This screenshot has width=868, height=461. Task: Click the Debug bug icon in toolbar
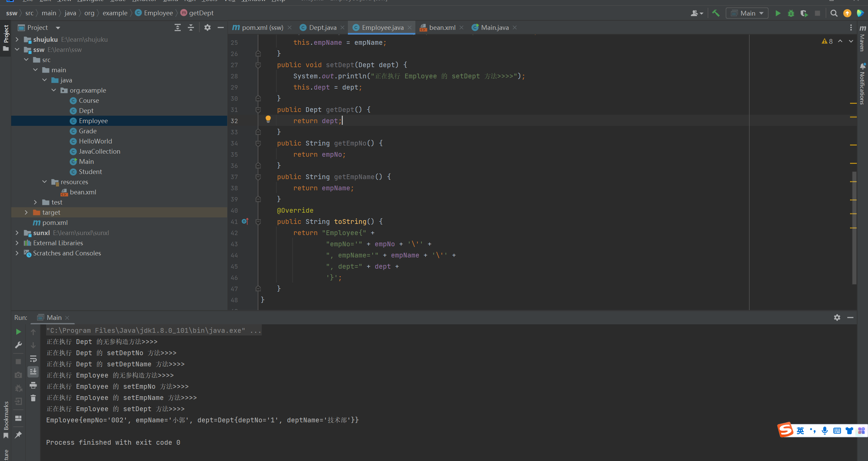click(x=791, y=13)
